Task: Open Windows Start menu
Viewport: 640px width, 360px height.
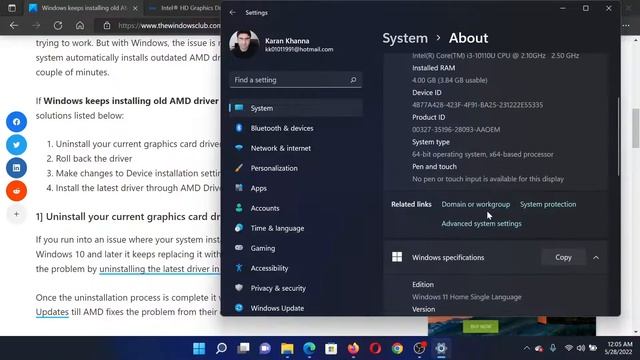Action: 199,348
